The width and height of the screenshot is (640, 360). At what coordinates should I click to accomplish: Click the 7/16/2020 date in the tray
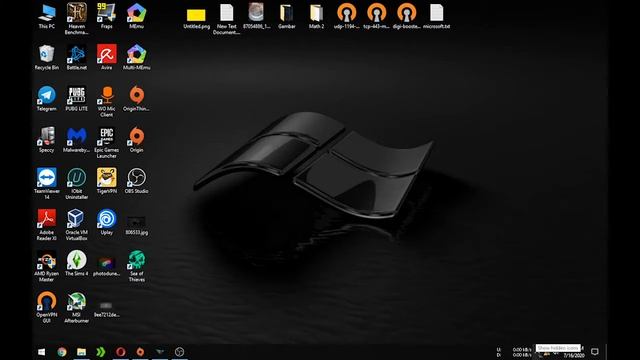(x=574, y=356)
